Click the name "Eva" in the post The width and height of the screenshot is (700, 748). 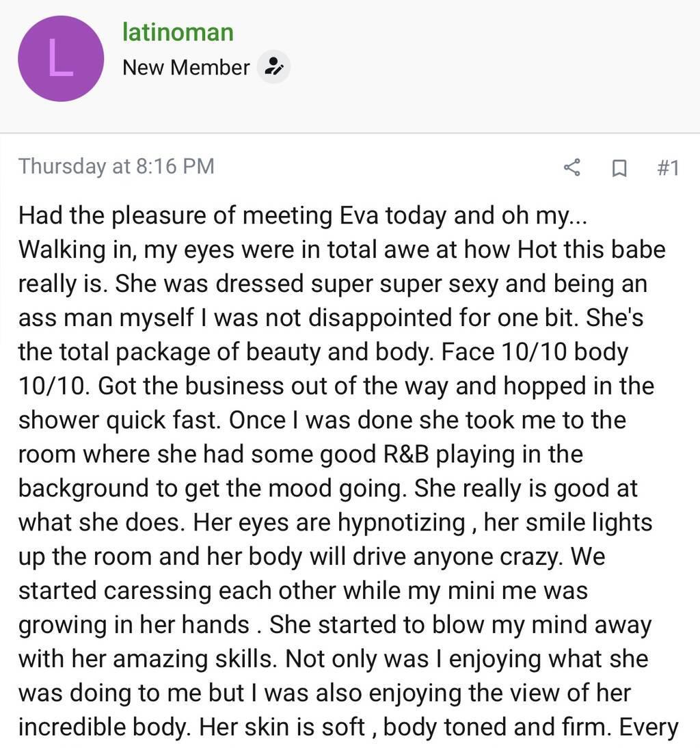359,215
